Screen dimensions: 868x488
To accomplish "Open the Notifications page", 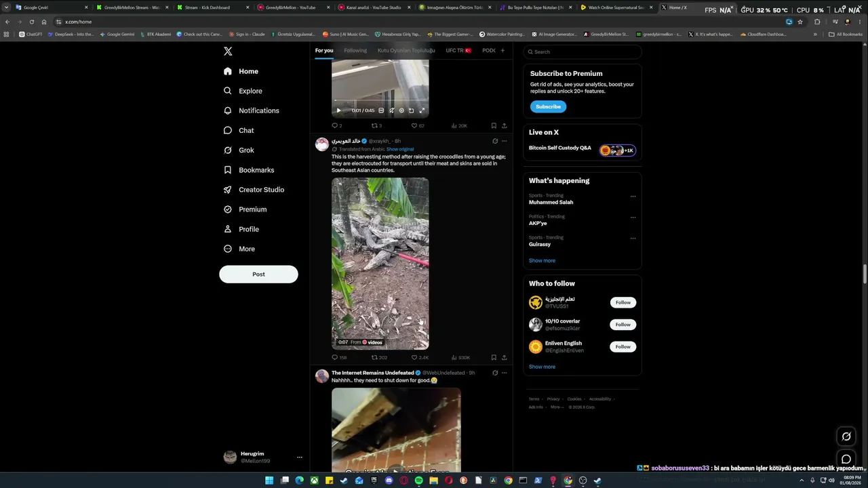I will pyautogui.click(x=251, y=110).
